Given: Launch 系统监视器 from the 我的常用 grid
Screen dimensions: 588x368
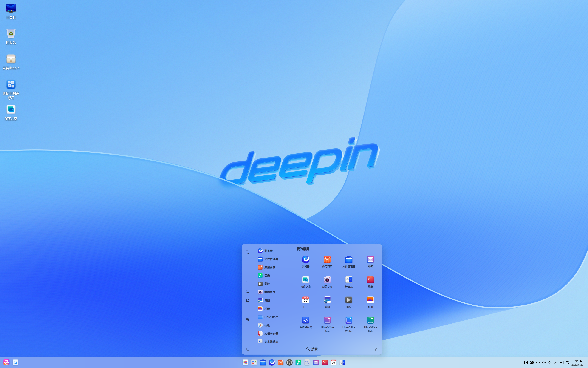Looking at the screenshot, I should [305, 322].
